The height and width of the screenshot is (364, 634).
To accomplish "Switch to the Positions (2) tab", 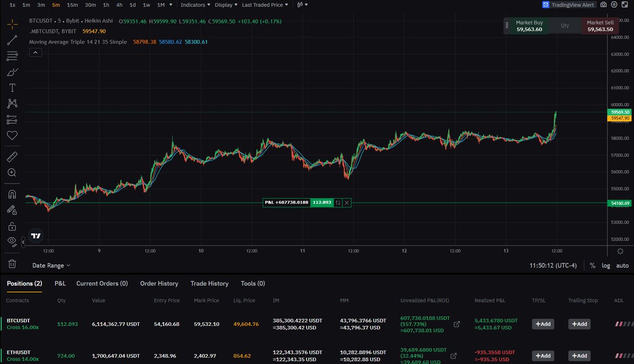I will point(24,284).
